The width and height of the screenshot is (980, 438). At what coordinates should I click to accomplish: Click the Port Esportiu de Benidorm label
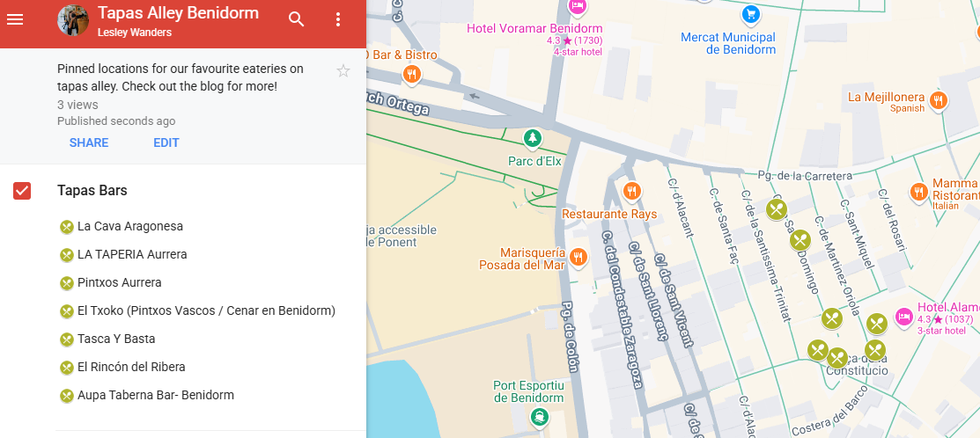(529, 391)
